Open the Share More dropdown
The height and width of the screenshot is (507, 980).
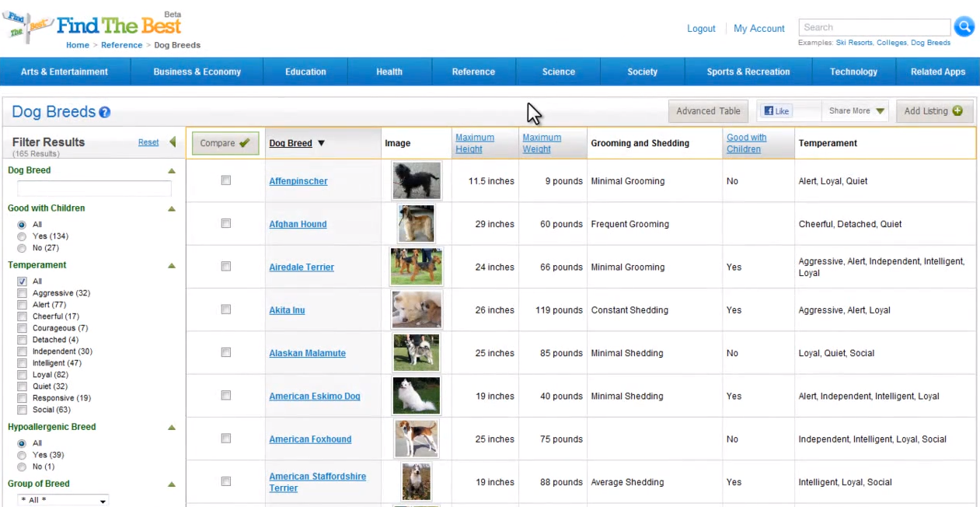pyautogui.click(x=855, y=110)
